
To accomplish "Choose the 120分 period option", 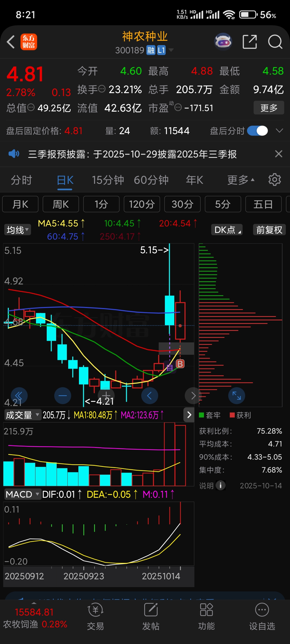I will coord(142,204).
